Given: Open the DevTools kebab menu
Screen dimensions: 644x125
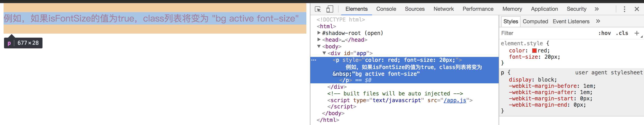Looking at the screenshot, I should pyautogui.click(x=624, y=9).
